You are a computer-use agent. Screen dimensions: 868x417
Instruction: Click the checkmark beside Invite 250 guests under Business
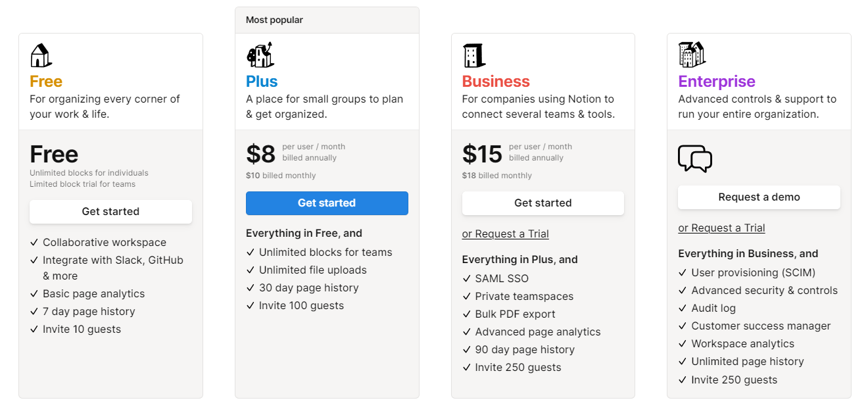click(x=466, y=367)
